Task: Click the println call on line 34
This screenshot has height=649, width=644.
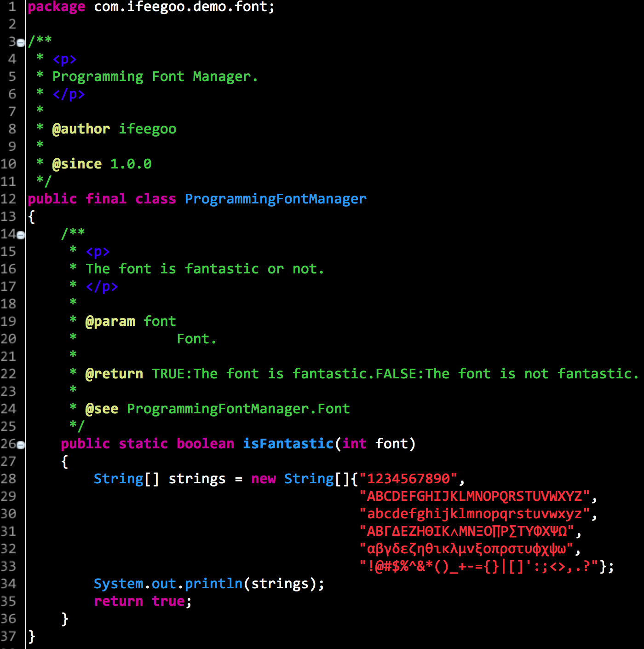Action: tap(213, 584)
